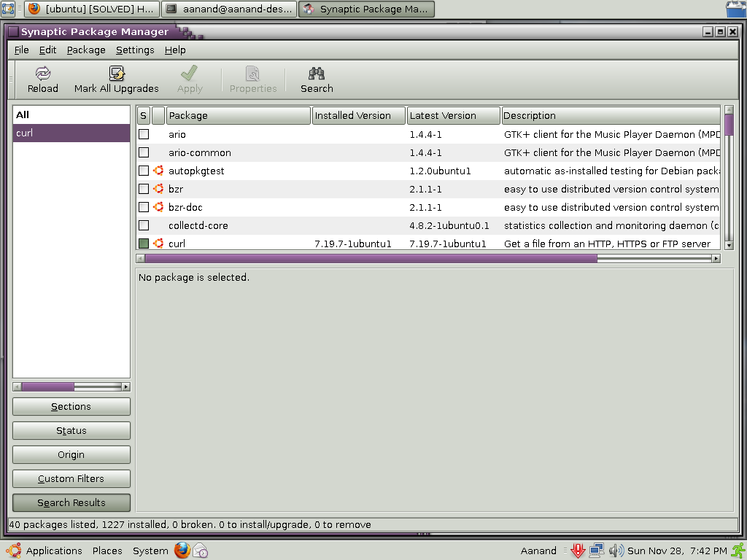Image resolution: width=747 pixels, height=560 pixels.
Task: Click the installed status box for curl
Action: pyautogui.click(x=144, y=244)
